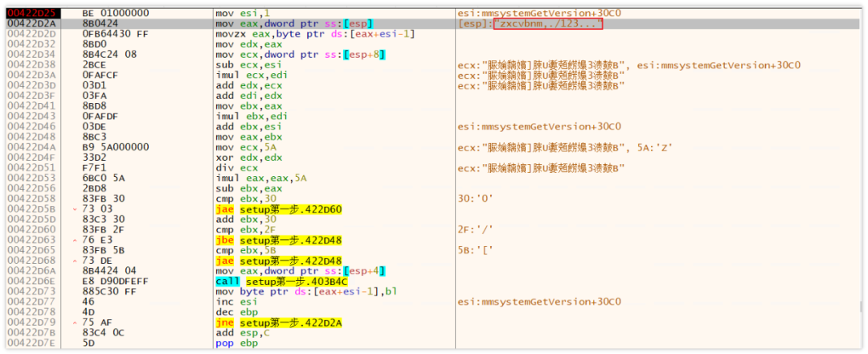Click the jump arrow beside bytes 76 E3
This screenshot has height=354, width=868.
[x=74, y=239]
